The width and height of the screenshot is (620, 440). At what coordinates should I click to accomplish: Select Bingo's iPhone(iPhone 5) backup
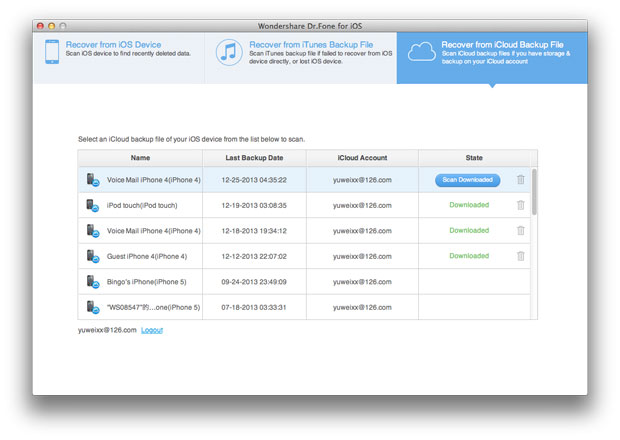[146, 282]
